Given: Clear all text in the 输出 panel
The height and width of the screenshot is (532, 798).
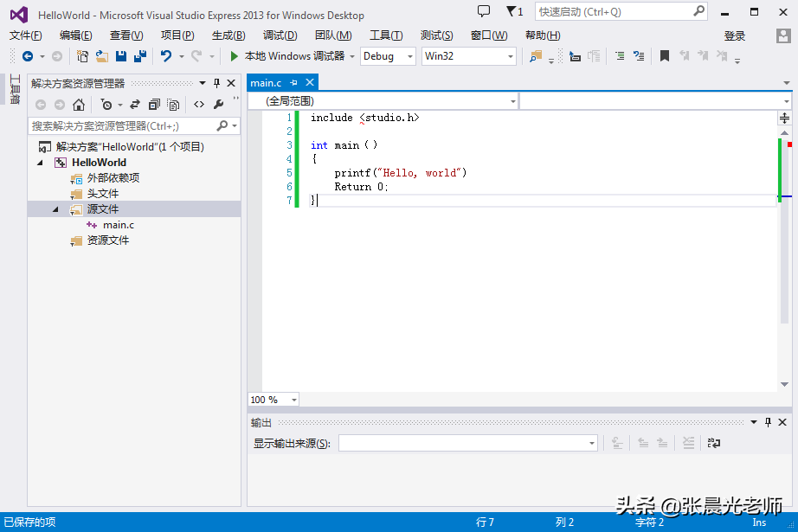Looking at the screenshot, I should [x=688, y=443].
